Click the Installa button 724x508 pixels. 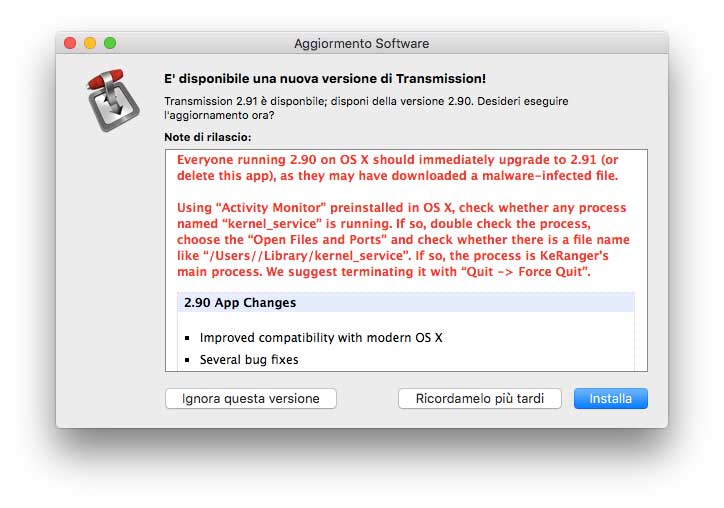[610, 399]
